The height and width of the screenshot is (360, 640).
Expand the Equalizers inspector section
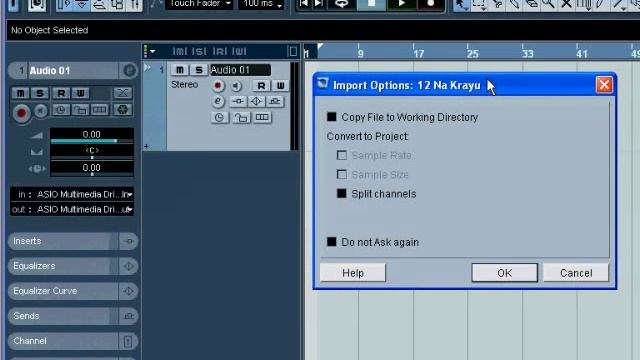(62, 266)
